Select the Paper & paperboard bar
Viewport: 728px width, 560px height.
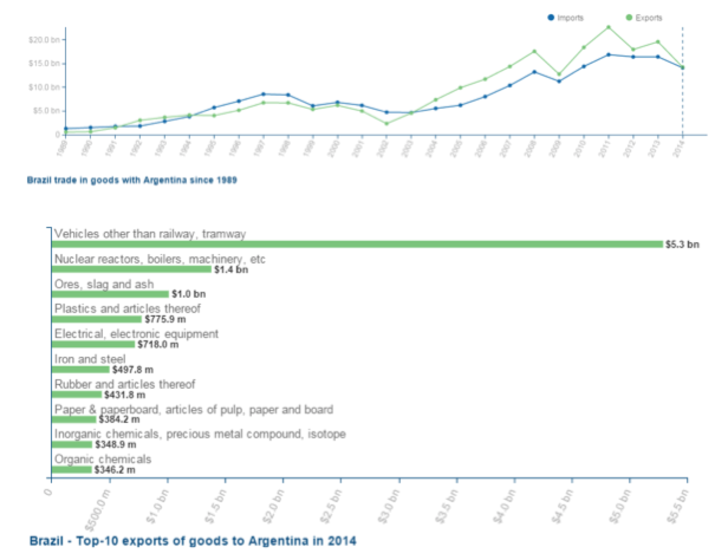(73, 419)
